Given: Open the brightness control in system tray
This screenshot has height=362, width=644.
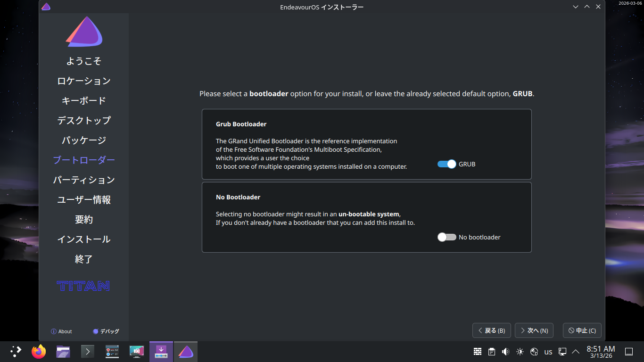Looking at the screenshot, I should 520,352.
